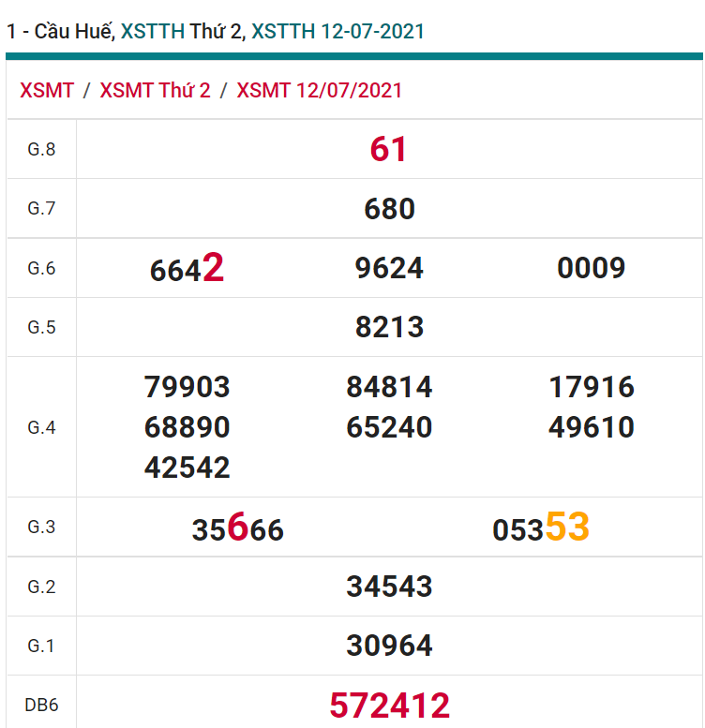Click G.6 number 9624
This screenshot has height=728, width=705.
(x=389, y=268)
